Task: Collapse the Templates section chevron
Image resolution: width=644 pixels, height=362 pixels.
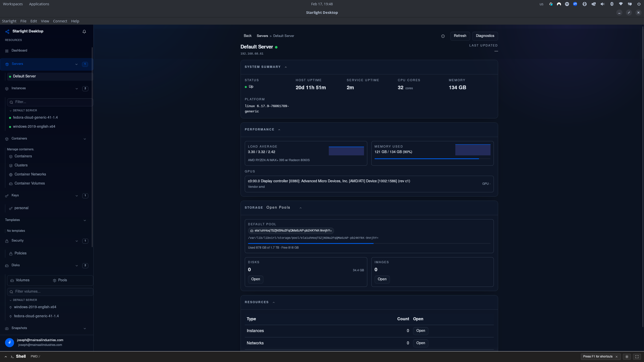Action: pyautogui.click(x=85, y=220)
